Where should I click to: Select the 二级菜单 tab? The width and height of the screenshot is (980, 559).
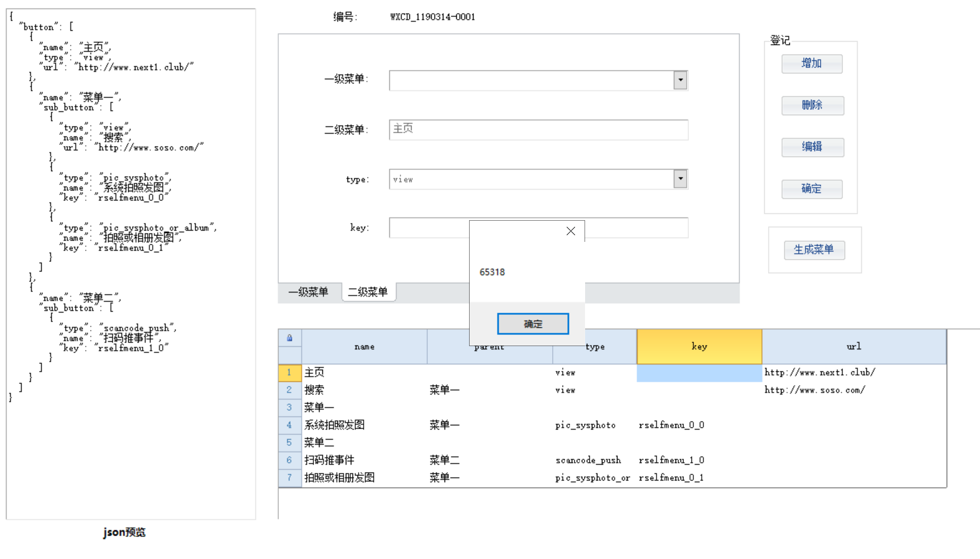[368, 292]
